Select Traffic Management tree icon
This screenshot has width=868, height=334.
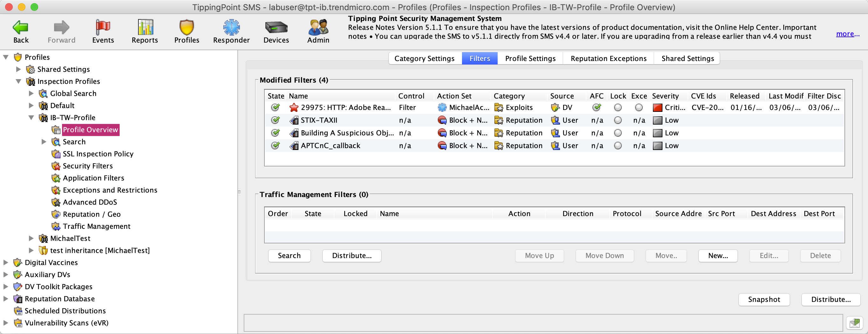pyautogui.click(x=56, y=226)
